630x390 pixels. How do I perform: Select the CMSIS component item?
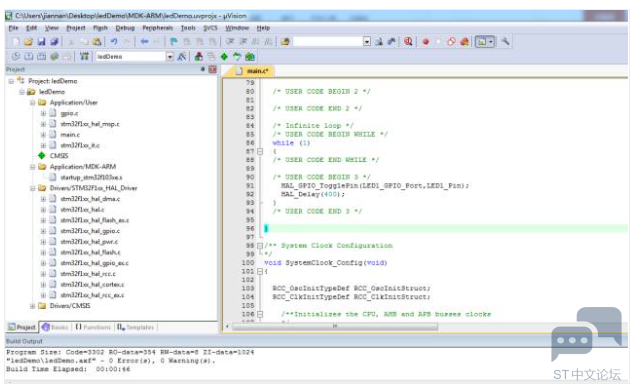[59, 156]
